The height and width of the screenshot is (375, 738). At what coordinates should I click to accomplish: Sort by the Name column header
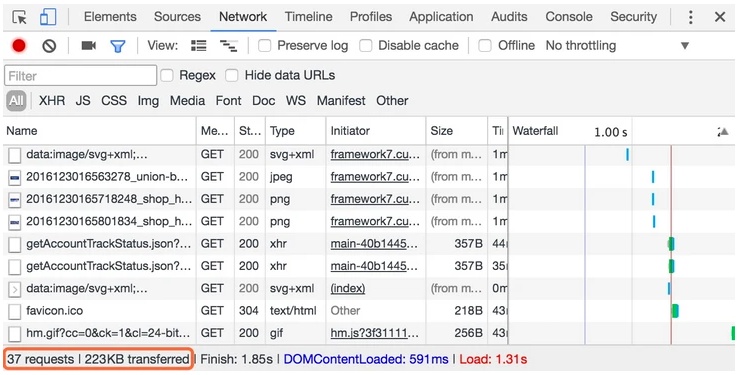coord(99,131)
